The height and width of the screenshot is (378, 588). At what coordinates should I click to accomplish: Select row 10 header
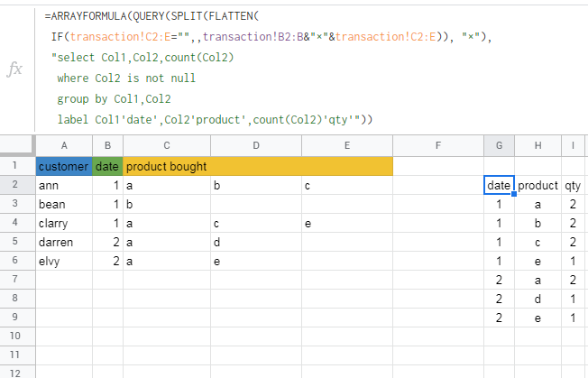[17, 335]
